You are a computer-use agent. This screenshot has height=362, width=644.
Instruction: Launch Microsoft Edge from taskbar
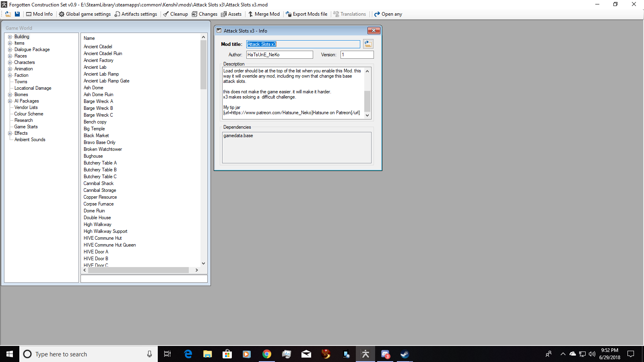[188, 354]
